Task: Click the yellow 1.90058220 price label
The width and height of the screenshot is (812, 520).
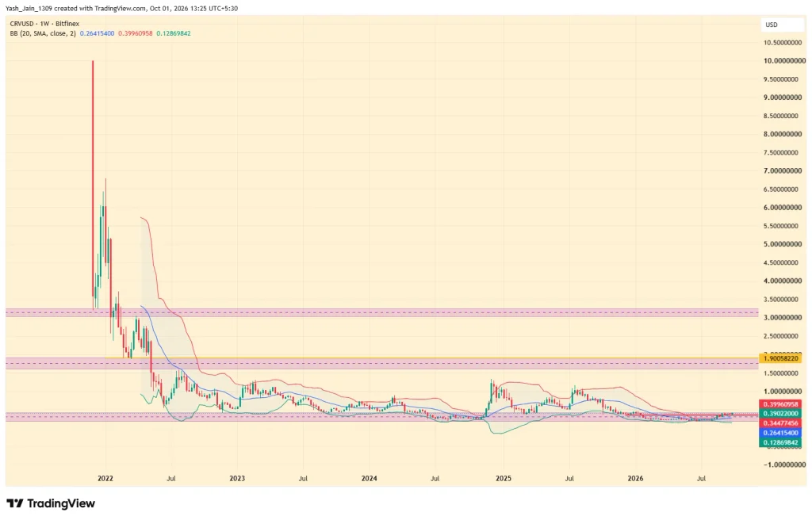Action: (x=780, y=357)
